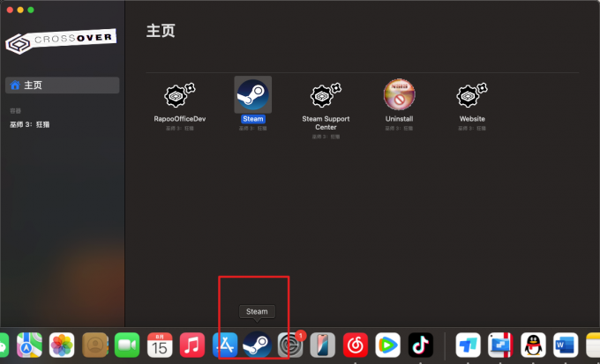Click the Uninstall text label
The image size is (600, 364).
click(x=399, y=119)
